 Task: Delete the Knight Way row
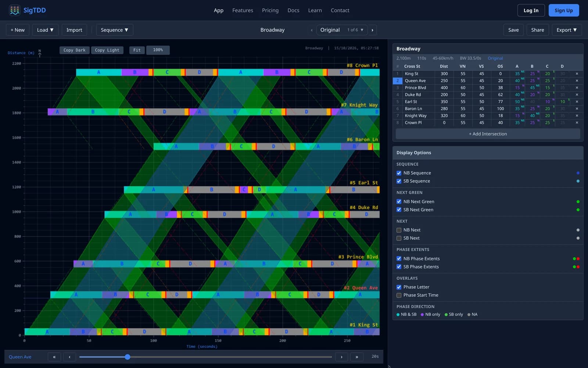577,116
